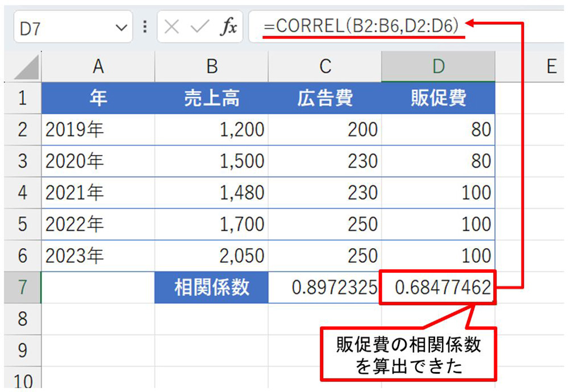This screenshot has height=392, width=568.
Task: Click the 2022年 advertising cost cell
Action: coord(325,224)
